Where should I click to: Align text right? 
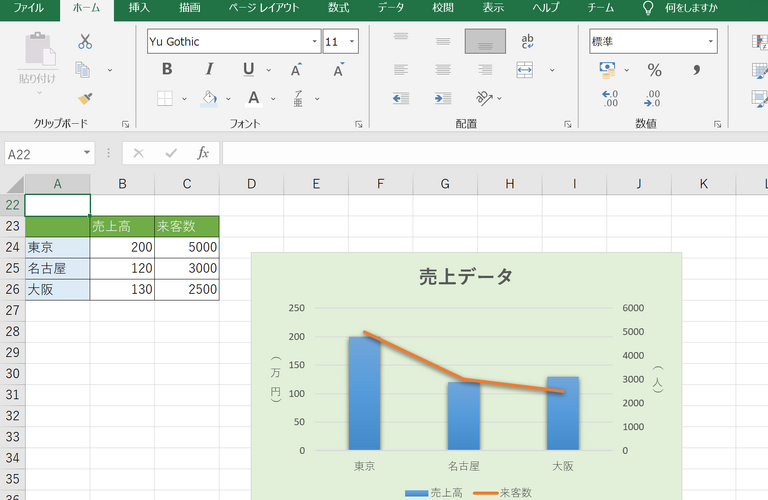485,70
